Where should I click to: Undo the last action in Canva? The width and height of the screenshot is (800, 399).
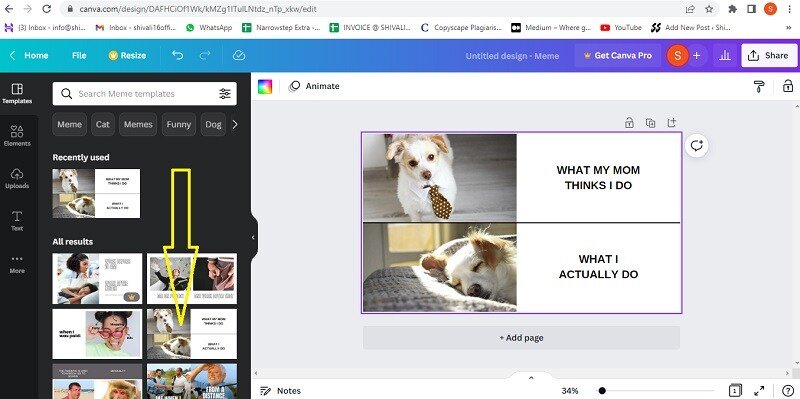[x=178, y=55]
